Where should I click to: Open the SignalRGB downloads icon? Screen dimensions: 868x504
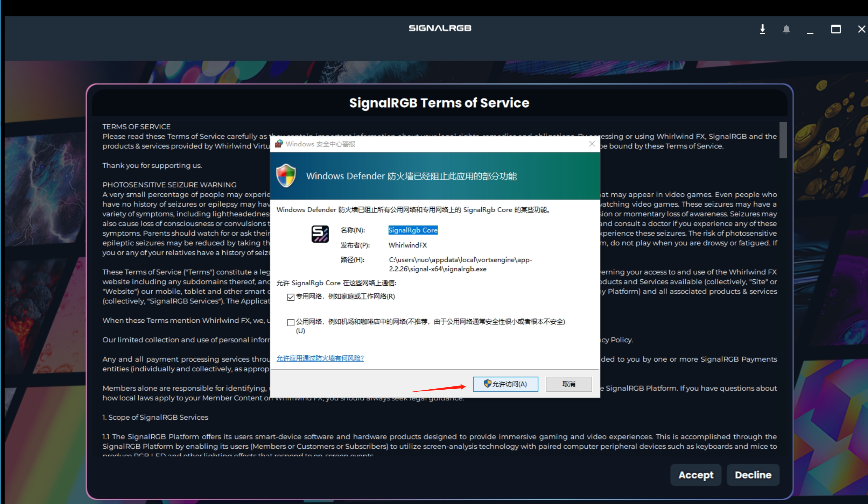pos(763,29)
